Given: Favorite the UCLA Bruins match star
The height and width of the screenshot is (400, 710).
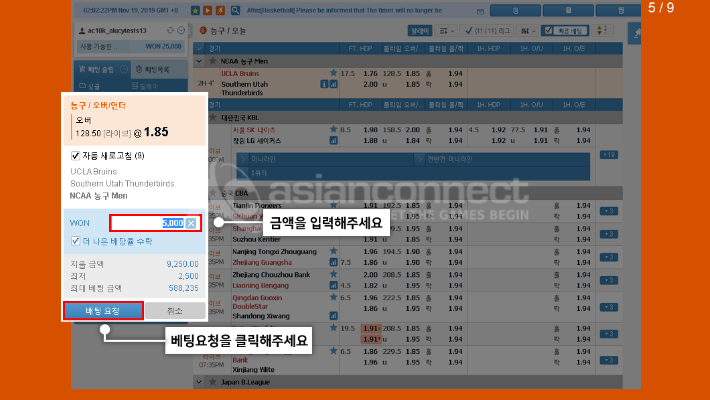Looking at the screenshot, I should 334,73.
